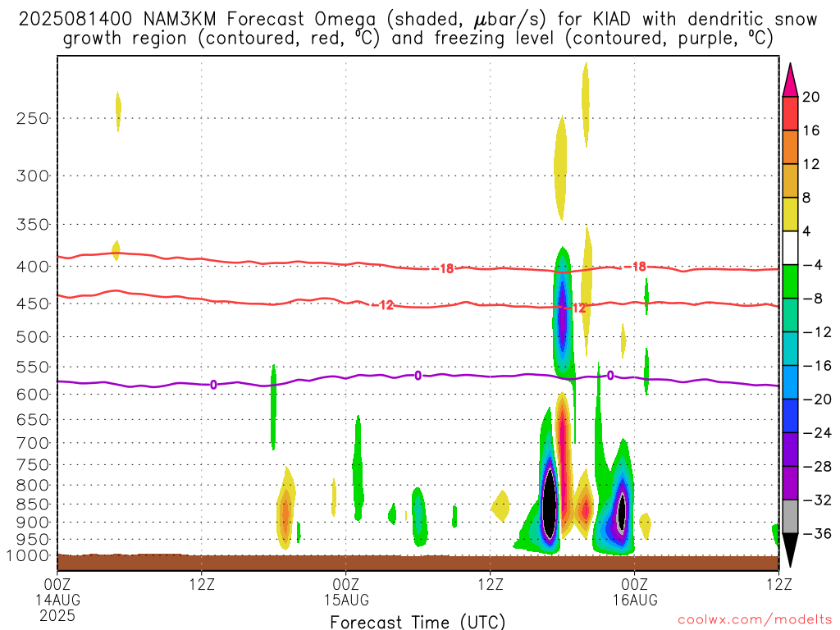Click the 400 pressure level label
The height and width of the screenshot is (630, 840).
[33, 267]
